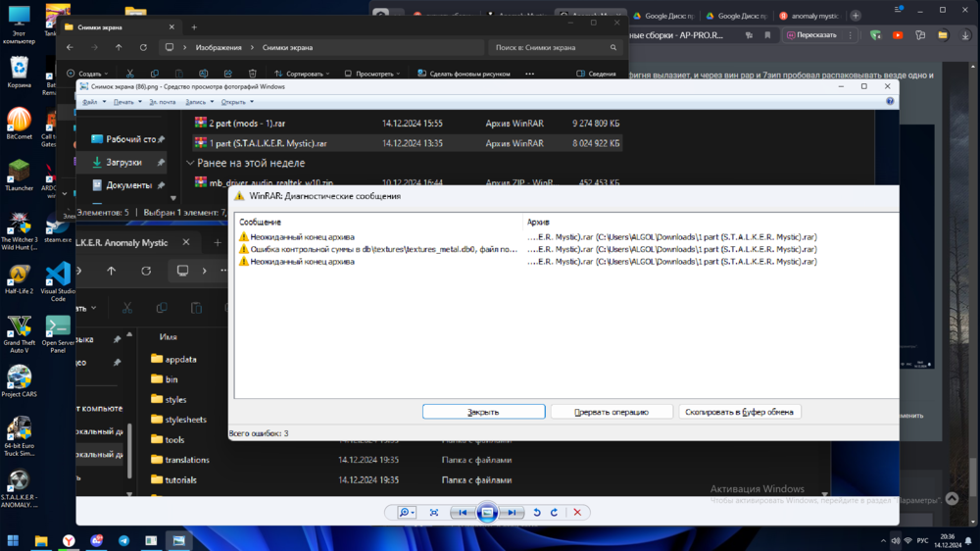
Task: Delete the photo with the red X
Action: click(x=577, y=513)
